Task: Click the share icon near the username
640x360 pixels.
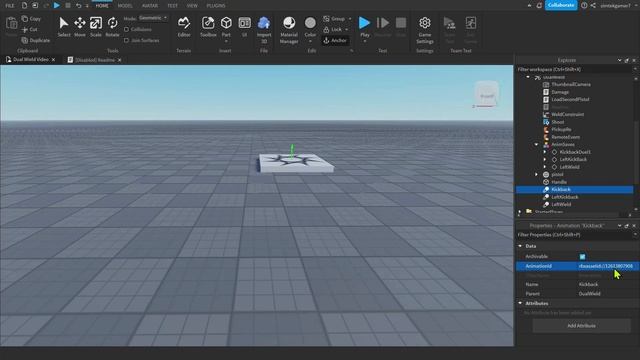Action: [x=593, y=6]
